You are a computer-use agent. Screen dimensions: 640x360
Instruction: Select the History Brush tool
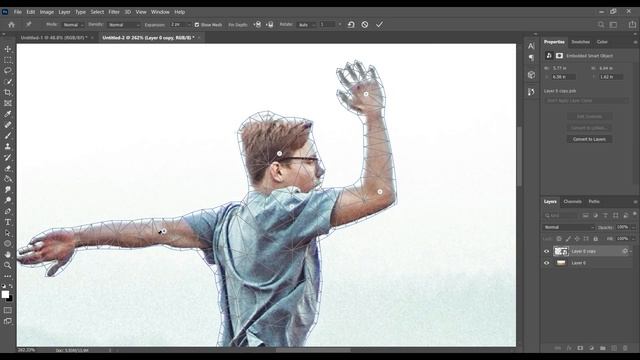point(8,157)
